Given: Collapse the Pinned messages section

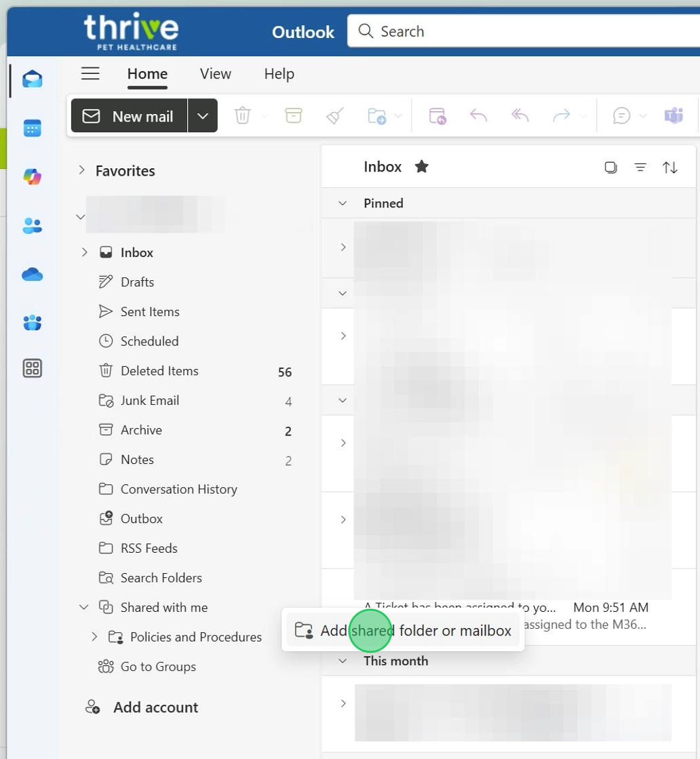Looking at the screenshot, I should [343, 203].
